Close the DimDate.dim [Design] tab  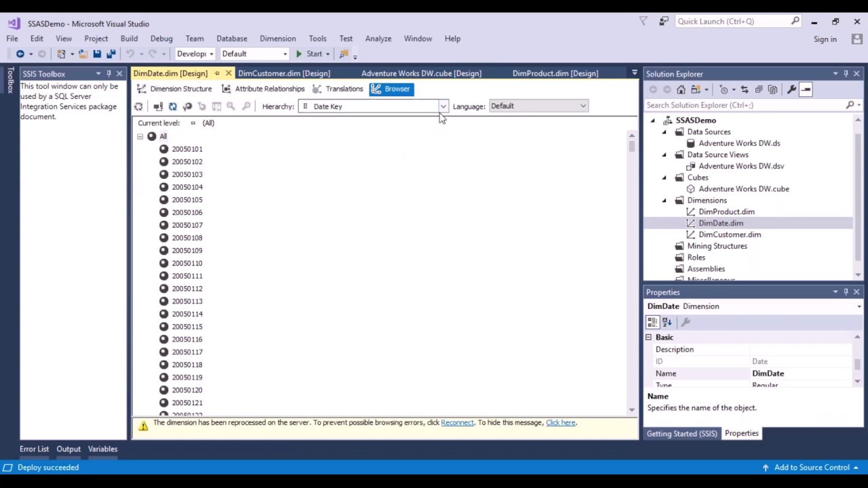tap(228, 73)
